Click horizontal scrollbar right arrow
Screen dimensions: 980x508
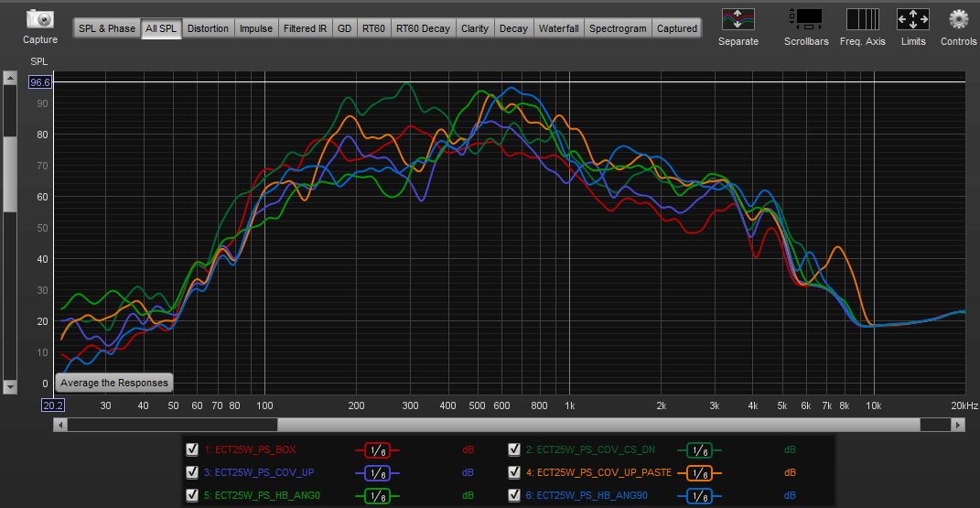point(958,425)
